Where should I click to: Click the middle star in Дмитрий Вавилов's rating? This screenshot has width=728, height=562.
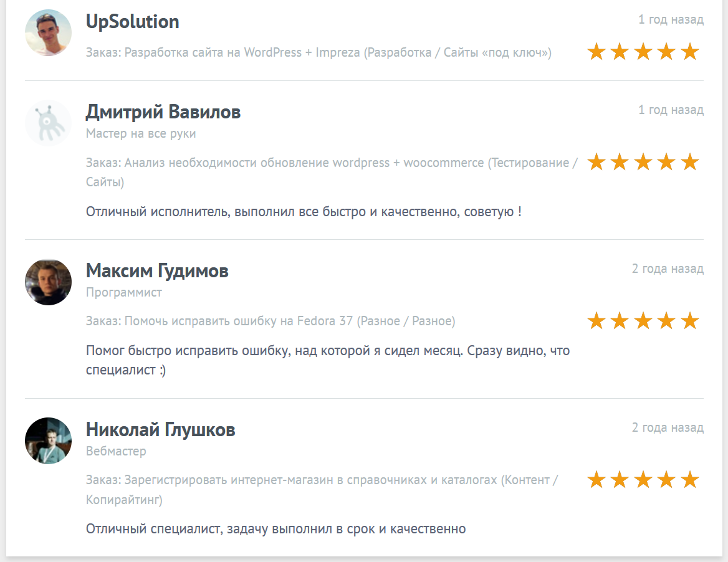(x=642, y=162)
